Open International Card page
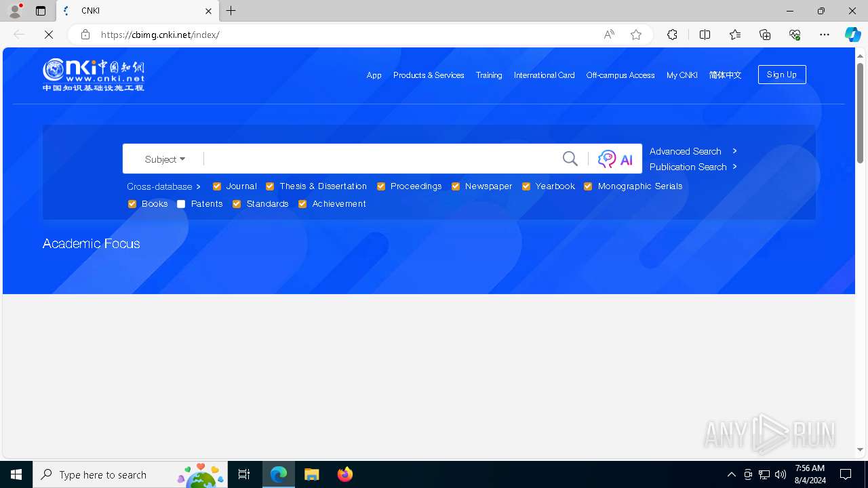 coord(544,75)
